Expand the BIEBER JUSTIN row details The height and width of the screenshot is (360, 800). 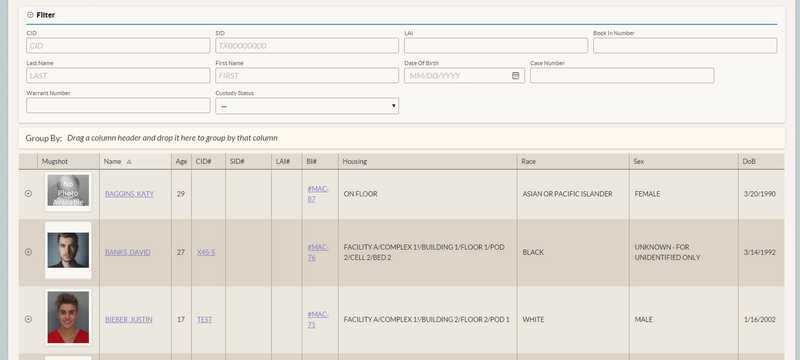tap(29, 319)
